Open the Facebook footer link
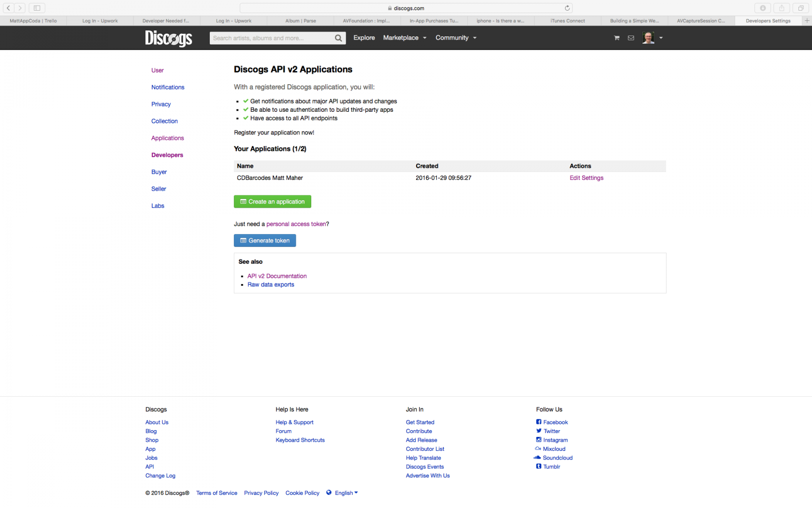Viewport: 812px width, 508px height. pyautogui.click(x=555, y=422)
